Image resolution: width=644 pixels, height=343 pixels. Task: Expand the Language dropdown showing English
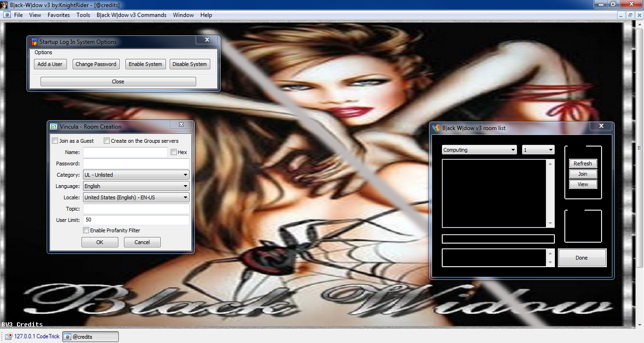coord(136,186)
